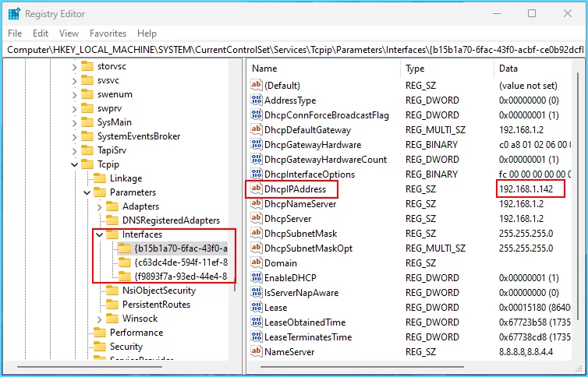The image size is (588, 377).
Task: Open the Edit menu
Action: (x=41, y=33)
